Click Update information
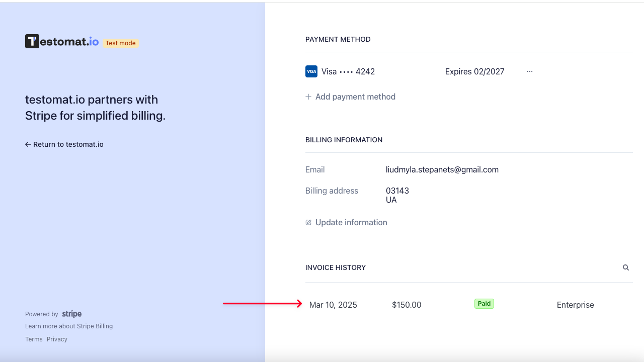 click(x=347, y=222)
